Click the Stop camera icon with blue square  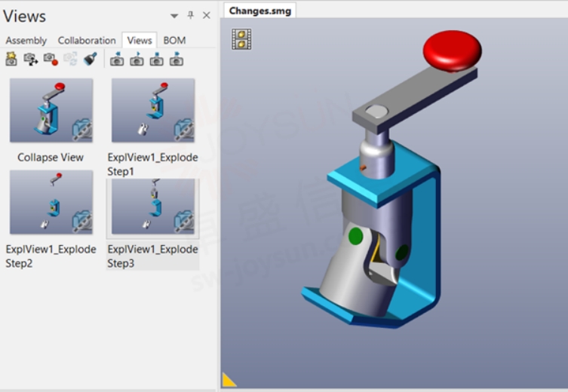pyautogui.click(x=156, y=59)
